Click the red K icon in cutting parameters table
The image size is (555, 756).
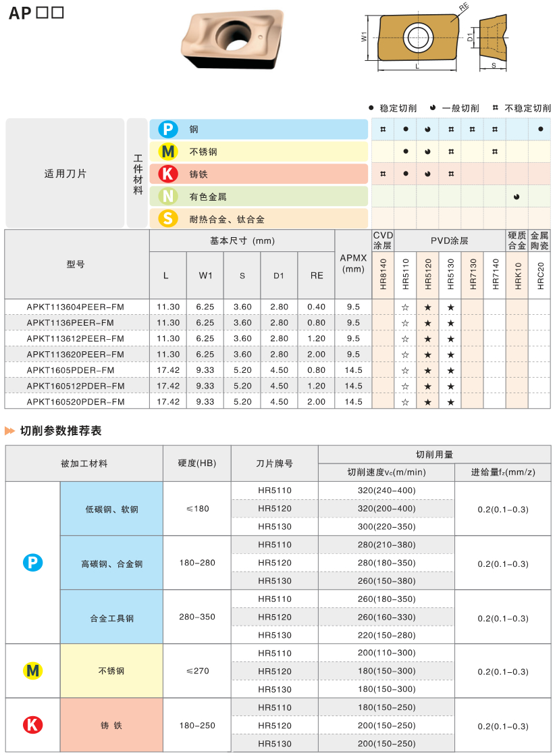[x=33, y=725]
